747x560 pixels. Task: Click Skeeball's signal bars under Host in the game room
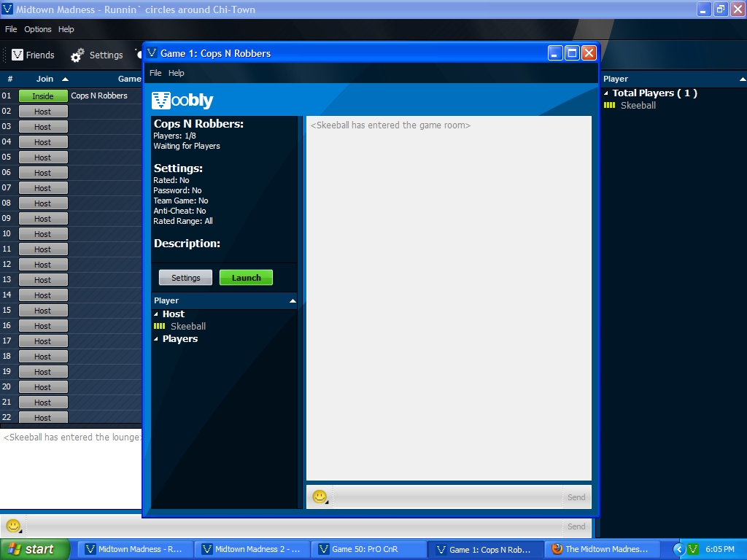(159, 326)
